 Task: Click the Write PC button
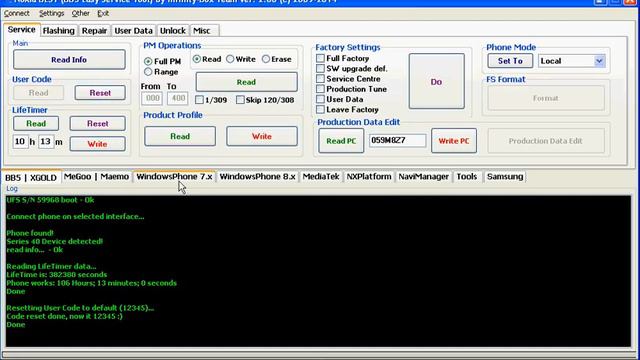pyautogui.click(x=454, y=141)
